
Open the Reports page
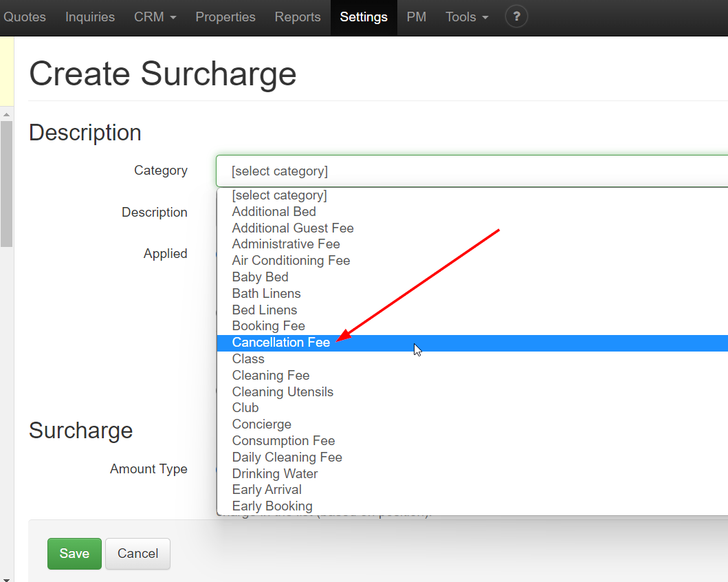point(298,17)
